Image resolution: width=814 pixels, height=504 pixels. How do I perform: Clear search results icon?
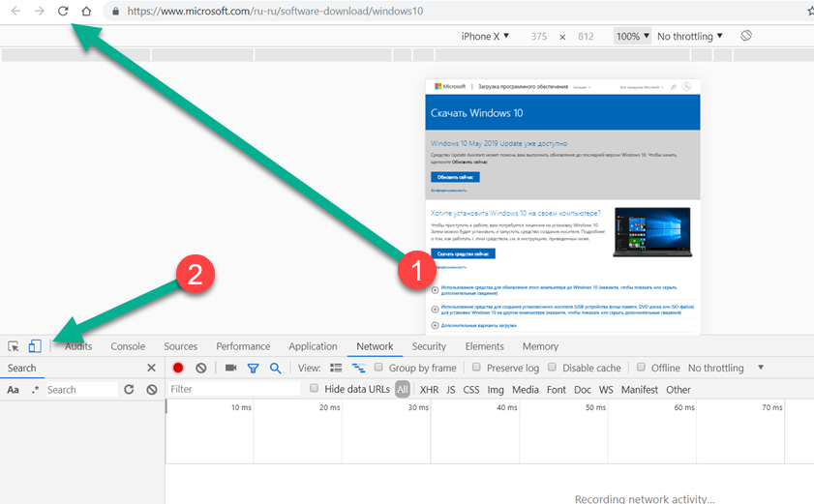152,389
